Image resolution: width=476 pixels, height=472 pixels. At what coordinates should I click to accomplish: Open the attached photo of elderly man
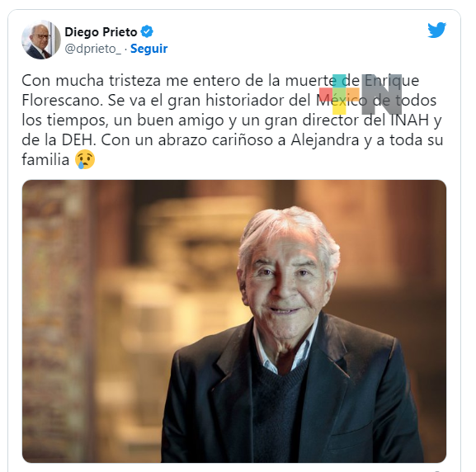click(234, 321)
